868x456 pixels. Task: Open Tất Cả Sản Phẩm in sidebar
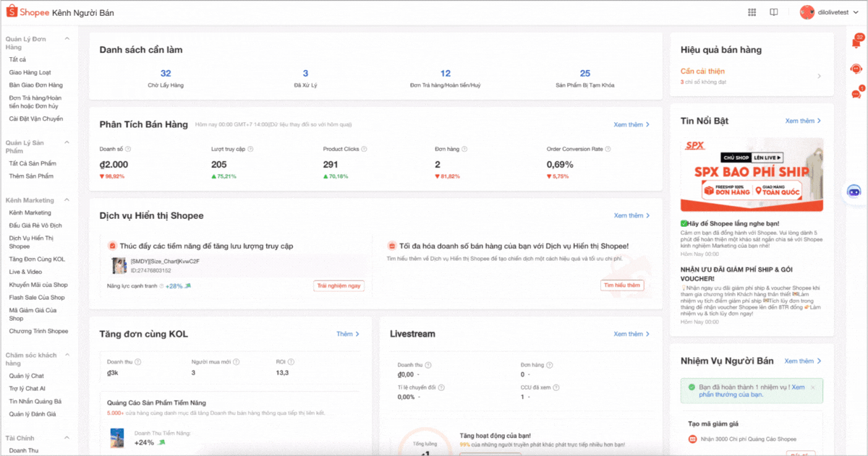point(33,163)
